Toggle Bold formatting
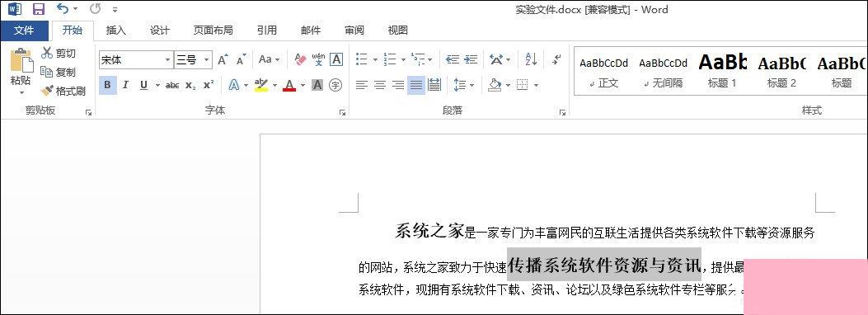This screenshot has height=315, width=868. coord(108,85)
